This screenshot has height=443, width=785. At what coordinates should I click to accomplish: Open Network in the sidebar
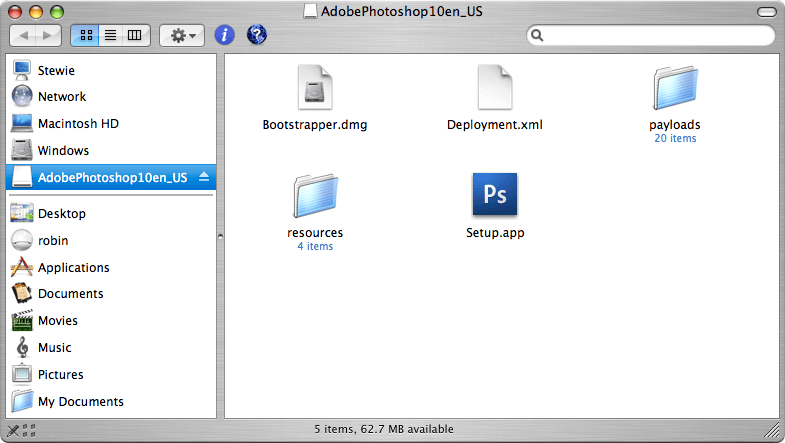pyautogui.click(x=111, y=96)
